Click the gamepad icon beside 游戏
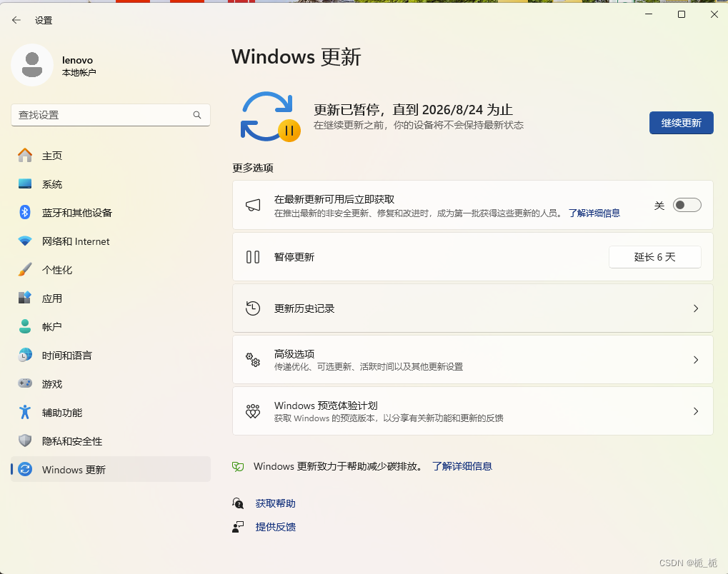The image size is (728, 574). point(25,383)
